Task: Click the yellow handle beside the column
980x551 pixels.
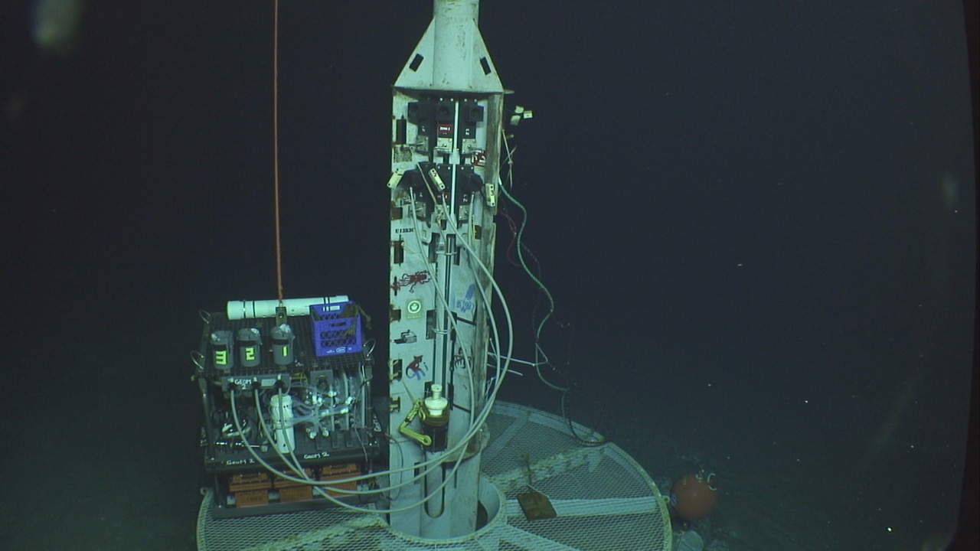Action: click(413, 425)
